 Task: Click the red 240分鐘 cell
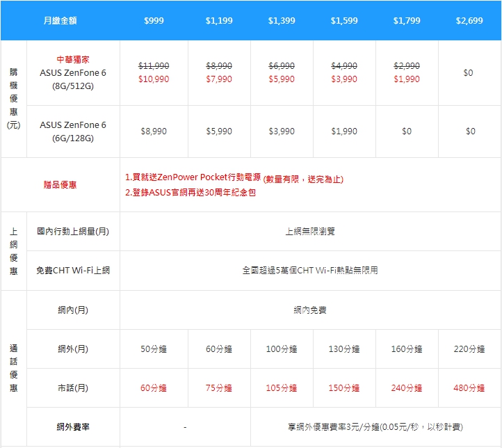tap(407, 388)
